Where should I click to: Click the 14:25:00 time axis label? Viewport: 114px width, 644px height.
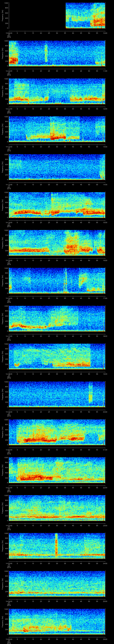[9, 639]
